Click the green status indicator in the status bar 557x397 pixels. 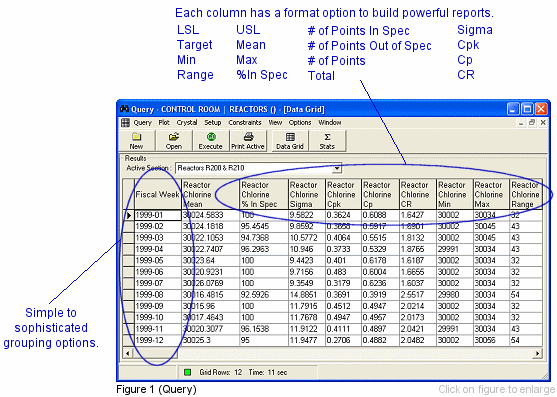(x=187, y=372)
